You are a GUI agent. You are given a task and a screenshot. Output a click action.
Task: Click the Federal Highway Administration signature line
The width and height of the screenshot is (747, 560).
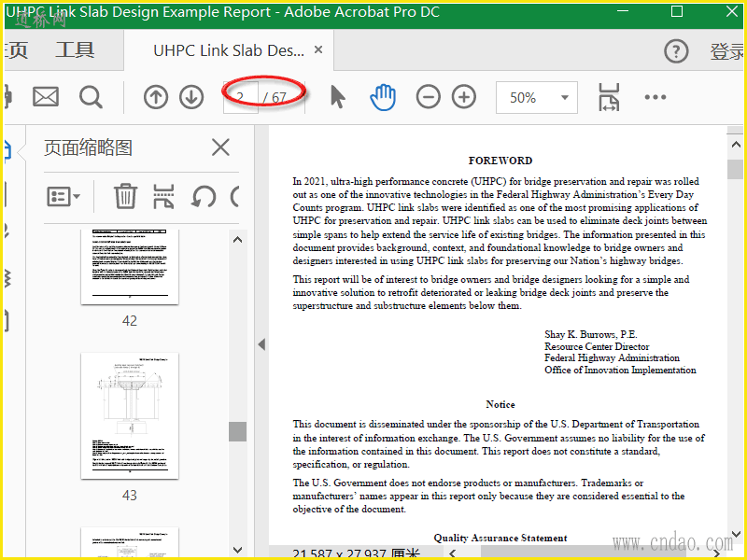point(613,357)
